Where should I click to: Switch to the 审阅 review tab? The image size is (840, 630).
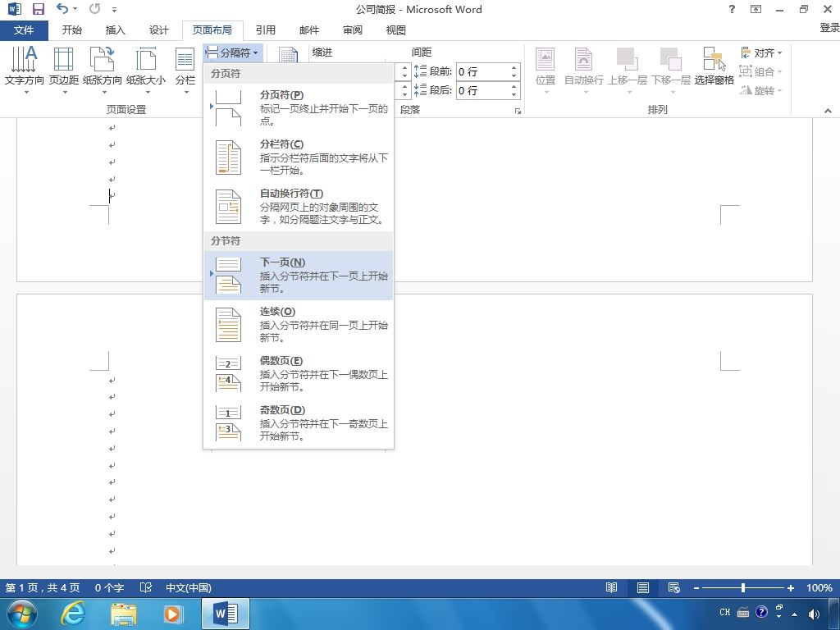[x=353, y=30]
